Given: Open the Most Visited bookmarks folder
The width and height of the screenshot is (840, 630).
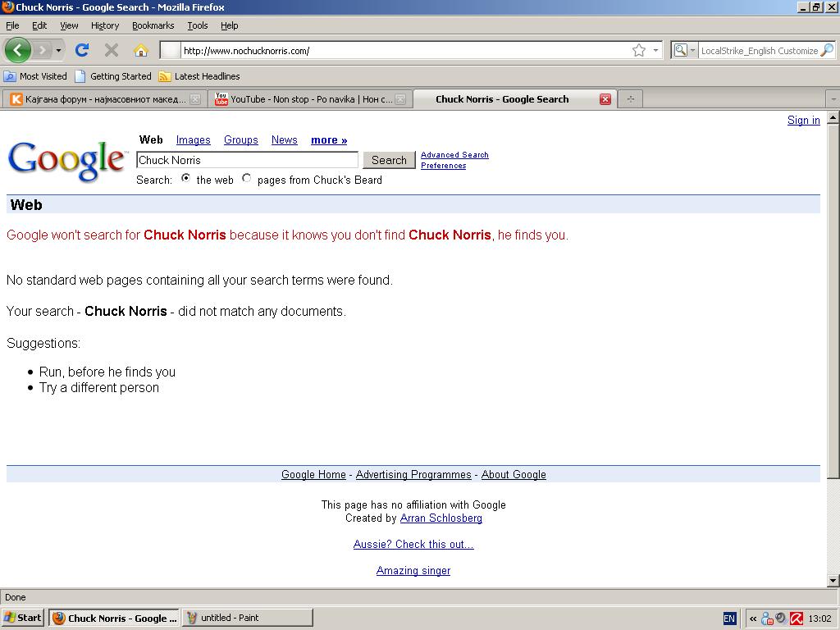Looking at the screenshot, I should coord(35,76).
